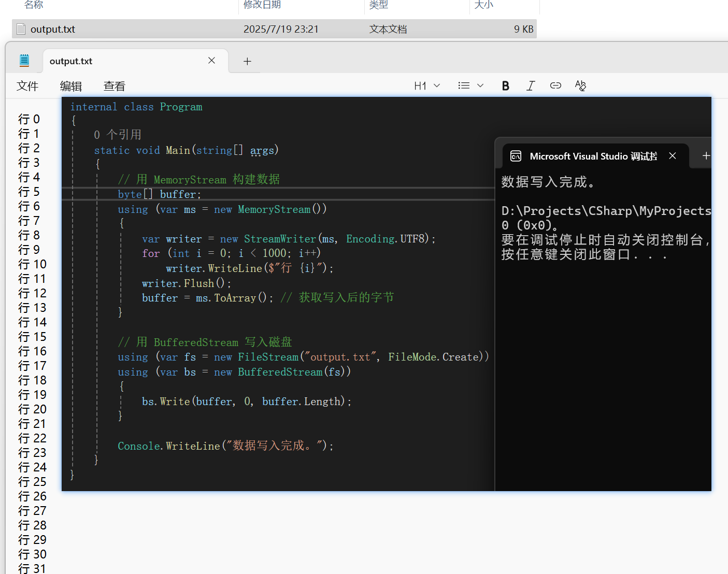The width and height of the screenshot is (728, 574).
Task: Open the 文件 menu
Action: (27, 85)
